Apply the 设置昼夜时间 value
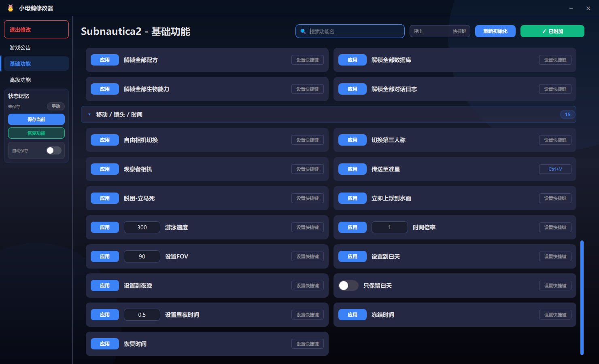Screen dimensions: 599x364 pos(105,315)
